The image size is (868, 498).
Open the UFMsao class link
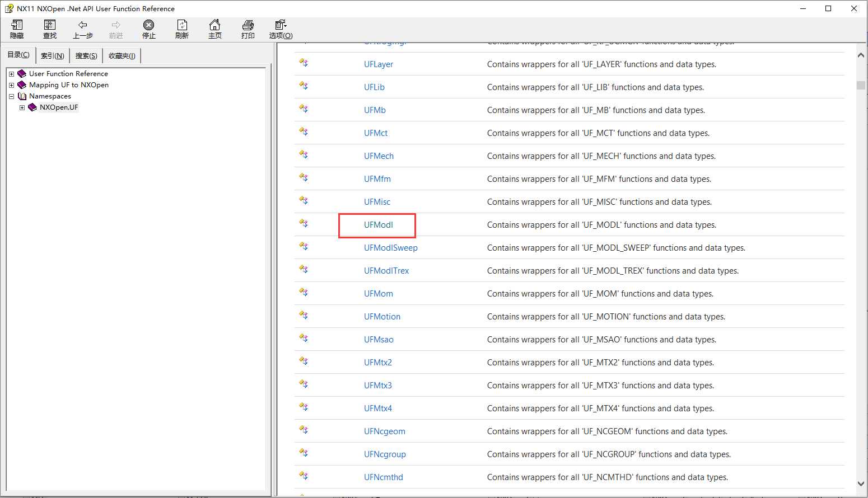pos(379,340)
